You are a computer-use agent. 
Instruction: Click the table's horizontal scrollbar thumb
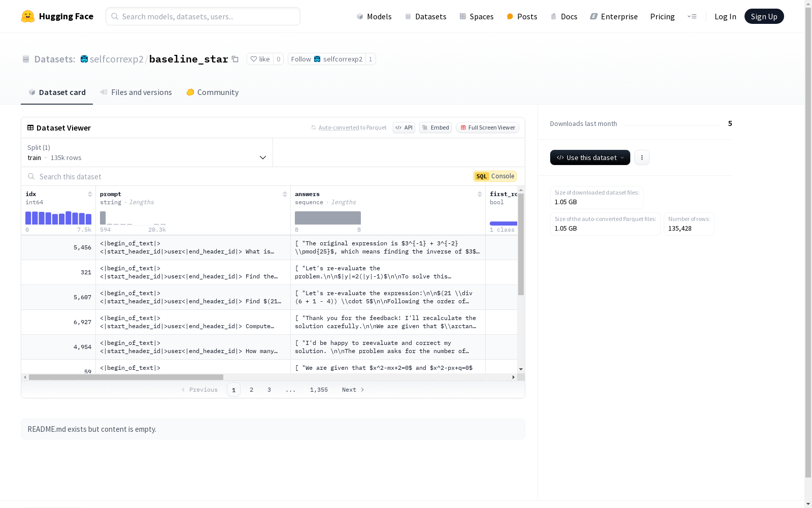[x=126, y=377]
